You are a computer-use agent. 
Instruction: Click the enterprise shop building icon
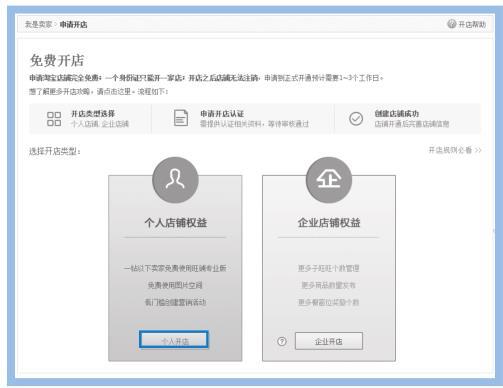[329, 180]
